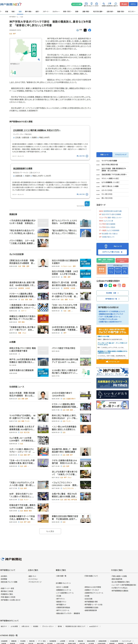Viewport: 138px width, 644px height.
Task: Click the 神戸 tag under the article date
Action: click(14, 33)
